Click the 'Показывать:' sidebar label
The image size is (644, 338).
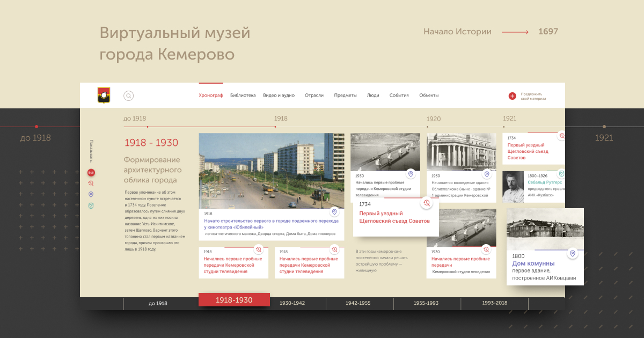point(91,151)
